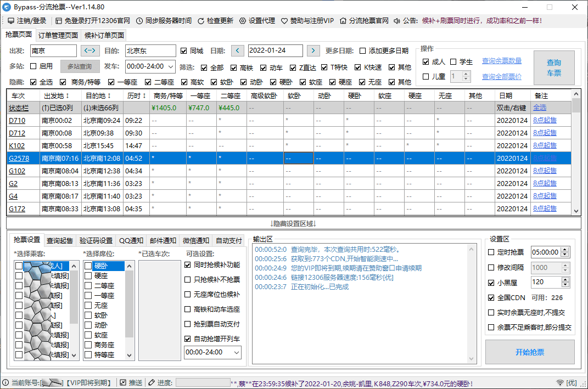Click the swap departure and destination arrow button
Screen dimensions: 588x389
91,50
